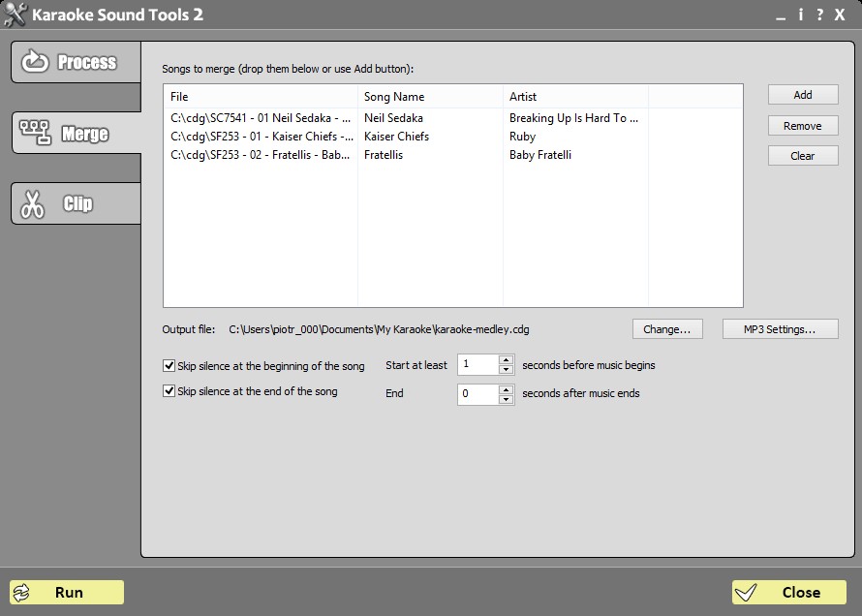Change the output file location
Viewport: 862px width, 616px height.
(x=666, y=328)
